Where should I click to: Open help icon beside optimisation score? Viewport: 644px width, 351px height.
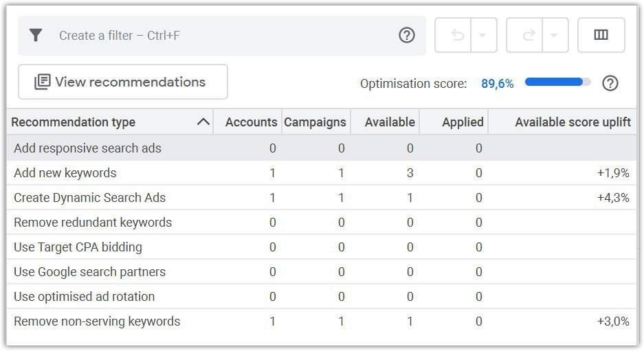[x=610, y=83]
